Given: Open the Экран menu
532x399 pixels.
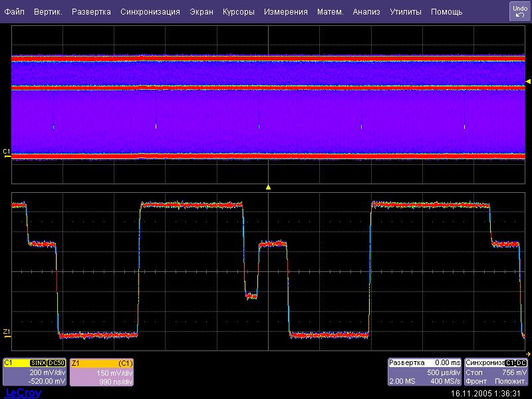Looking at the screenshot, I should pyautogui.click(x=201, y=12).
